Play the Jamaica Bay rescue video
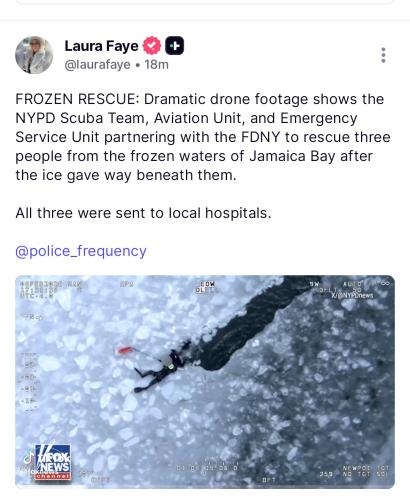 205,382
